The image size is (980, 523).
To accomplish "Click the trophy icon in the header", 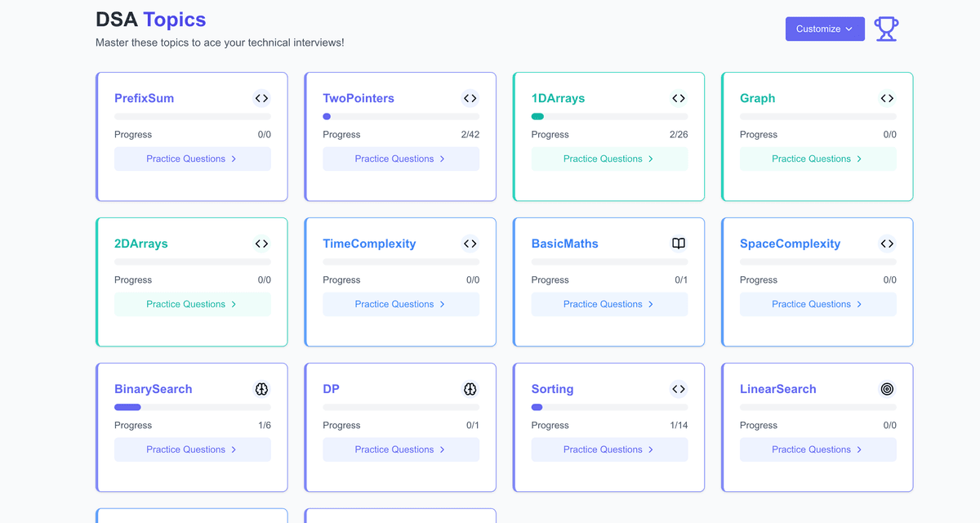I will (886, 29).
